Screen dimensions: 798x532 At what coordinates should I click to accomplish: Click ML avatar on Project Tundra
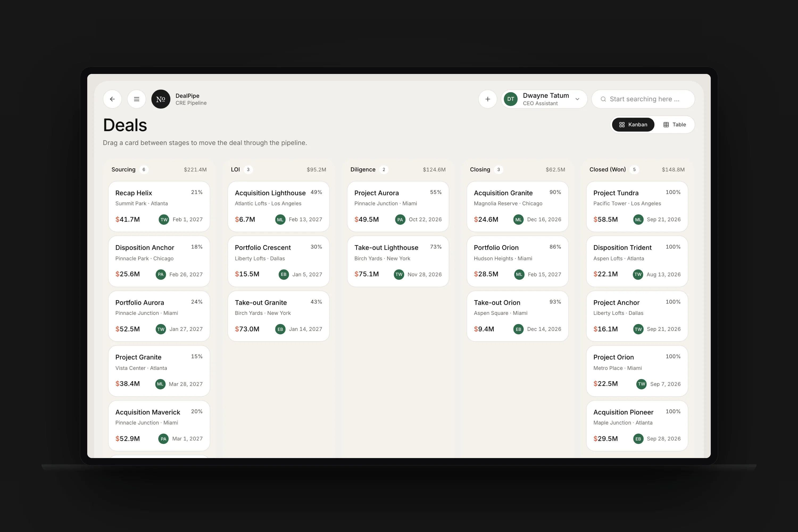(x=638, y=219)
